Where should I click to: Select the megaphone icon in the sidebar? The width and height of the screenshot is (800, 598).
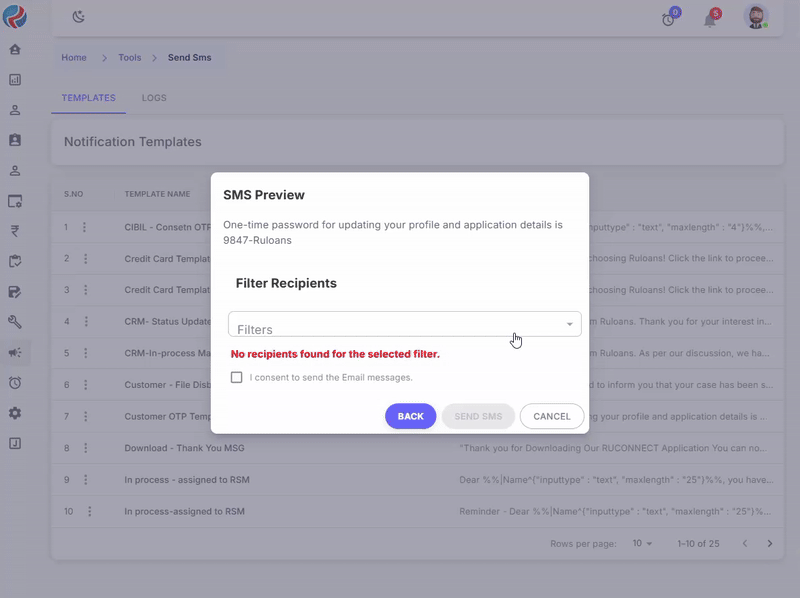(15, 353)
